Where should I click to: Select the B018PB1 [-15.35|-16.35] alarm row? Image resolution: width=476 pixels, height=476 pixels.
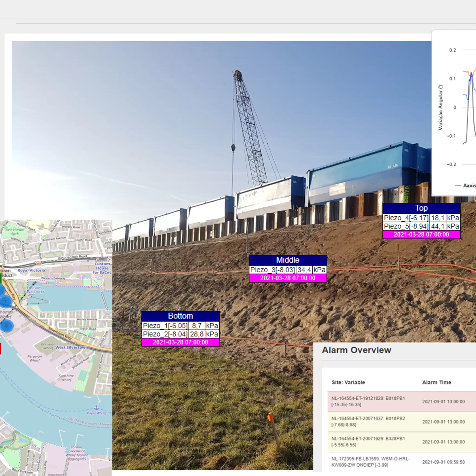click(402, 402)
